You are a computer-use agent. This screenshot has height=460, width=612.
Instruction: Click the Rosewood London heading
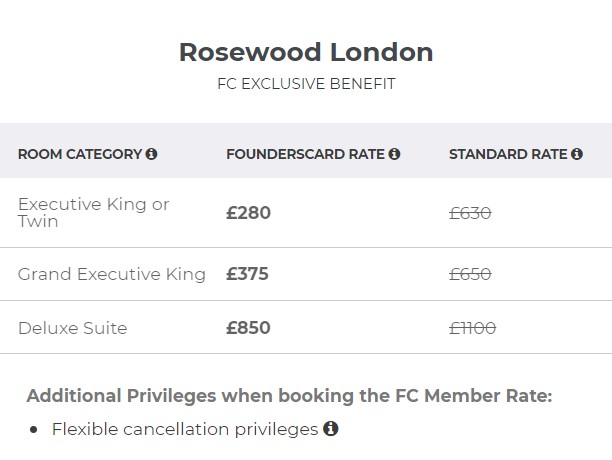pyautogui.click(x=306, y=52)
